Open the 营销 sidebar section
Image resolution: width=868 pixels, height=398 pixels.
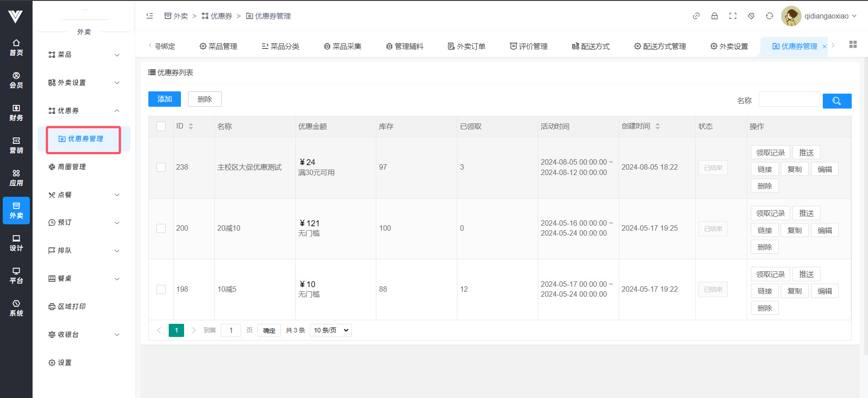coord(16,145)
